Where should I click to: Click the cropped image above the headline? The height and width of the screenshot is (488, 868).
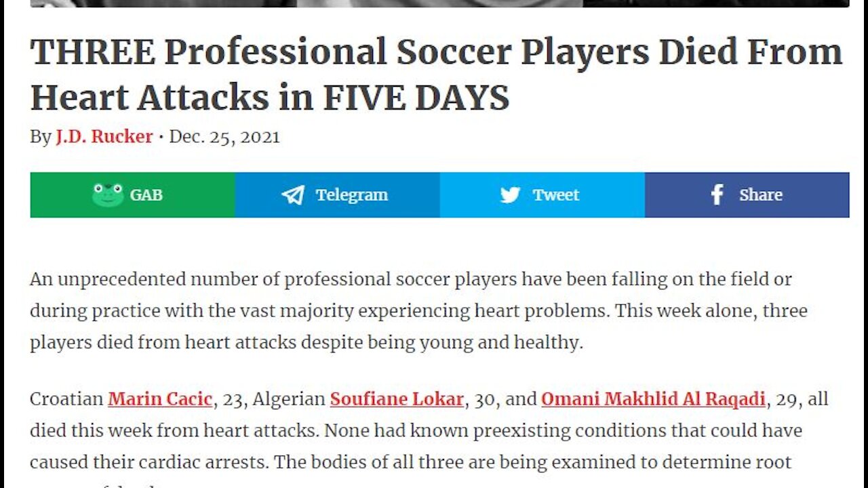tap(439, 3)
